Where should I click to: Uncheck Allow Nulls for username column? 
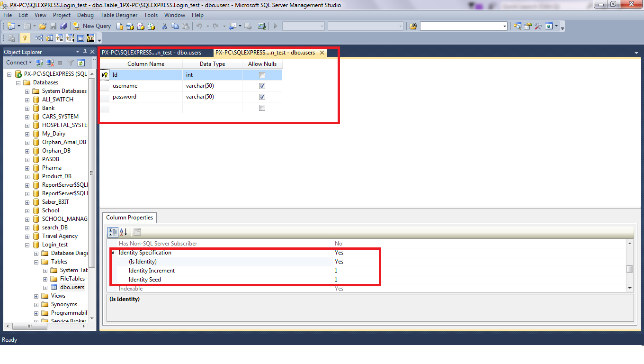click(262, 86)
